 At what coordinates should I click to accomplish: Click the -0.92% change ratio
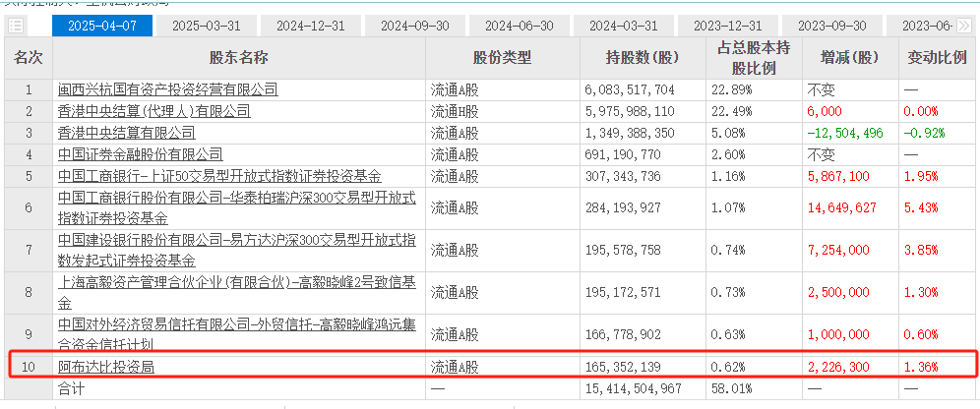click(924, 133)
